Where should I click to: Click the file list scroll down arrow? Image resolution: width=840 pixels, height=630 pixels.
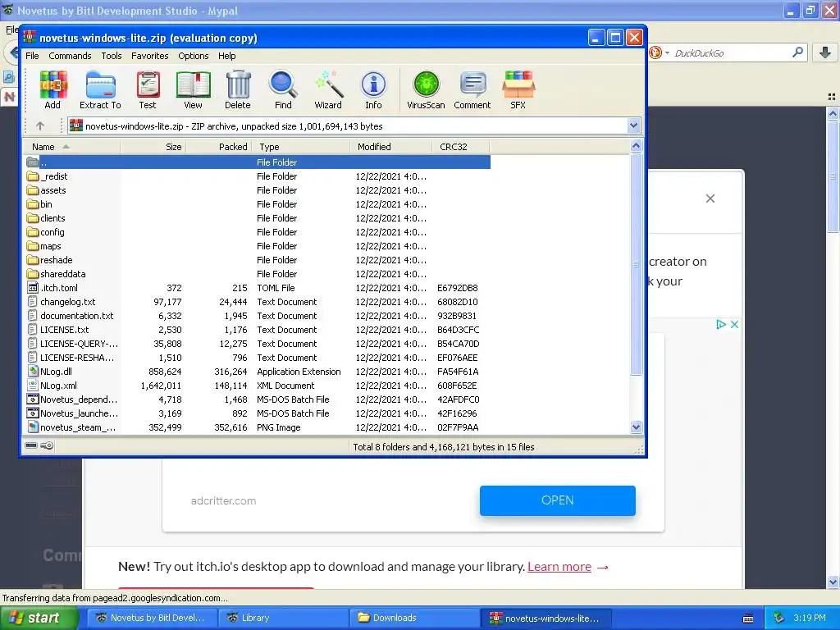click(x=636, y=427)
